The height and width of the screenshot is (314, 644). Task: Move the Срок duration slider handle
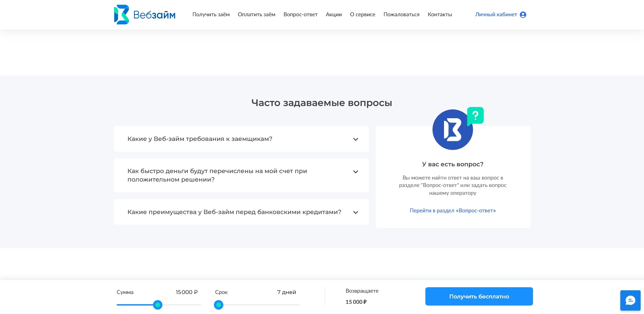tap(219, 305)
